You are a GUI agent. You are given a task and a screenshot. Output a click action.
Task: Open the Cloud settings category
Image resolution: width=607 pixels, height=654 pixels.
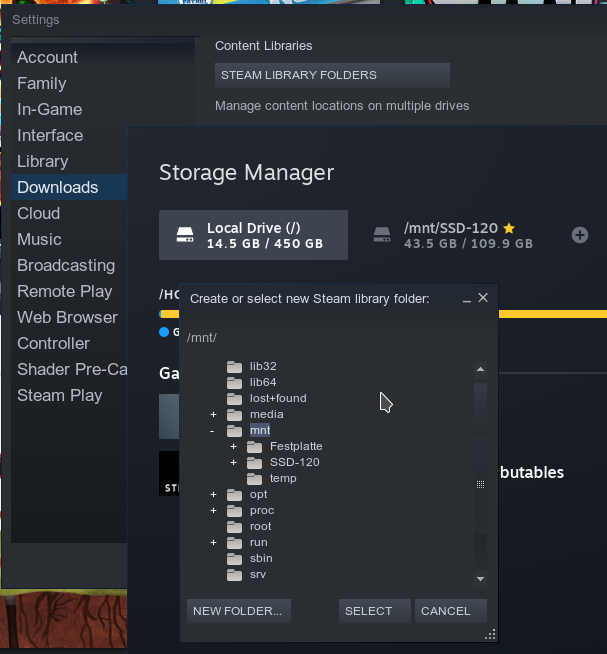point(38,214)
